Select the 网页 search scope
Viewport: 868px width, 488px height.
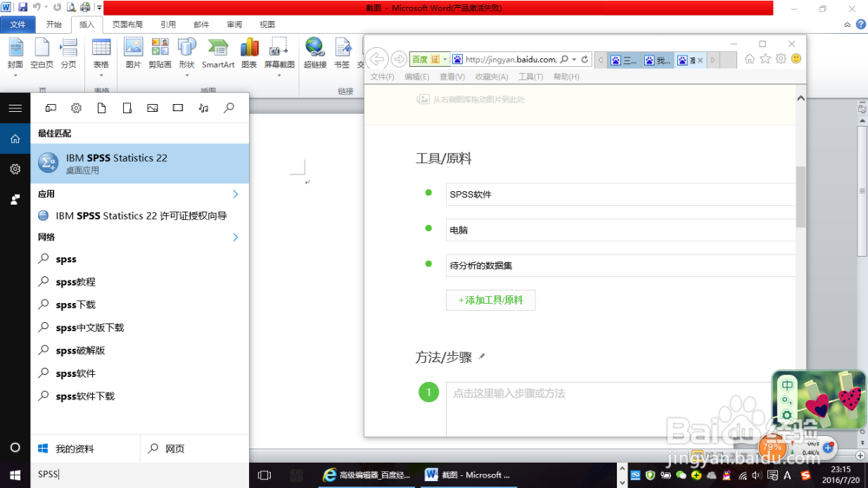(x=194, y=449)
